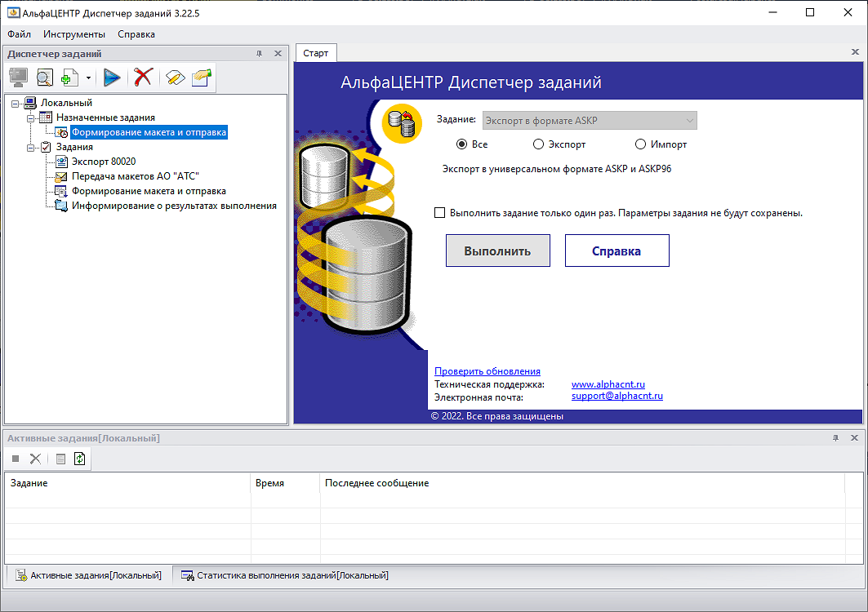Sort by the Задание column header
The width and height of the screenshot is (868, 612).
pyautogui.click(x=128, y=483)
